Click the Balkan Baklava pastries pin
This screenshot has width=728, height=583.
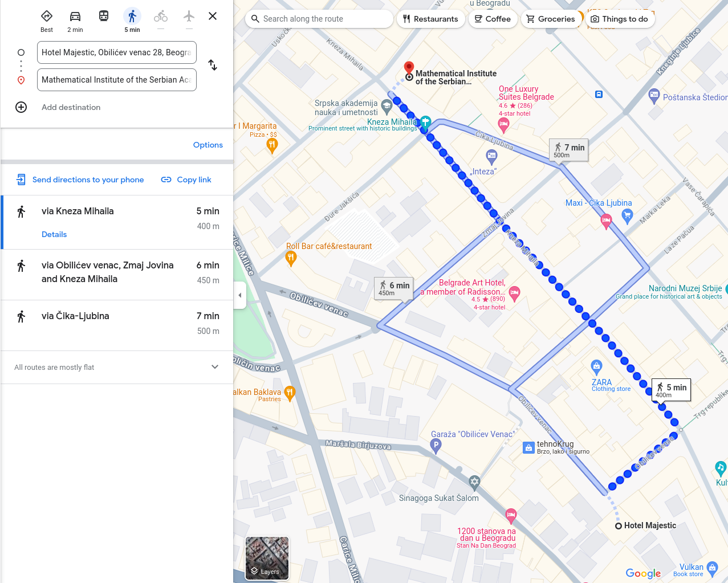pos(290,393)
